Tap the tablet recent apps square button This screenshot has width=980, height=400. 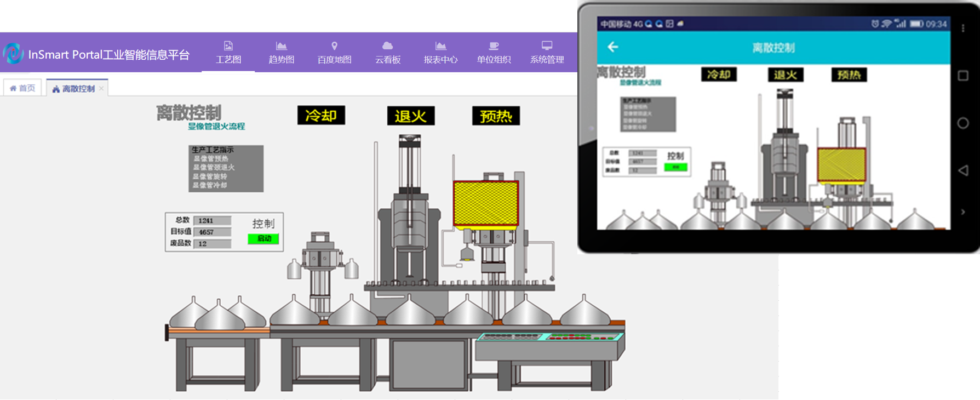coord(963,76)
